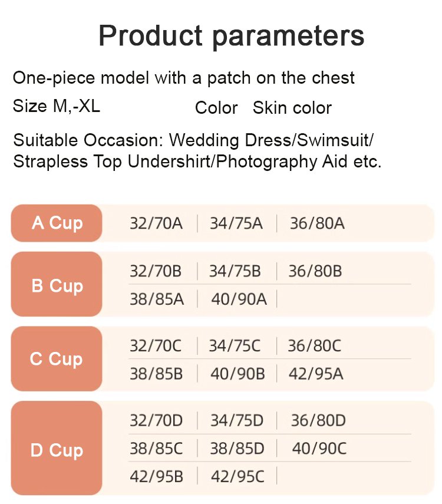442x504 pixels.
Task: Select size 34/75C
Action: [x=235, y=346]
